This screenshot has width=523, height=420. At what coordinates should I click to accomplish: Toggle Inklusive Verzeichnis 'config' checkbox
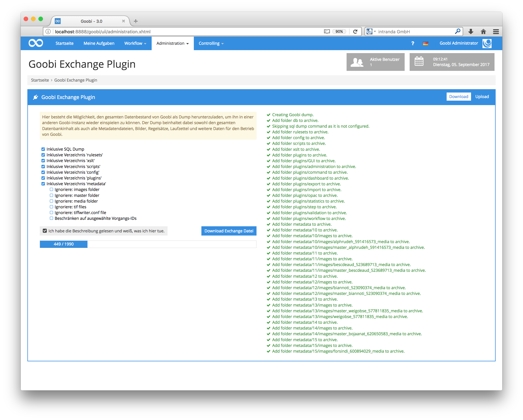point(43,172)
